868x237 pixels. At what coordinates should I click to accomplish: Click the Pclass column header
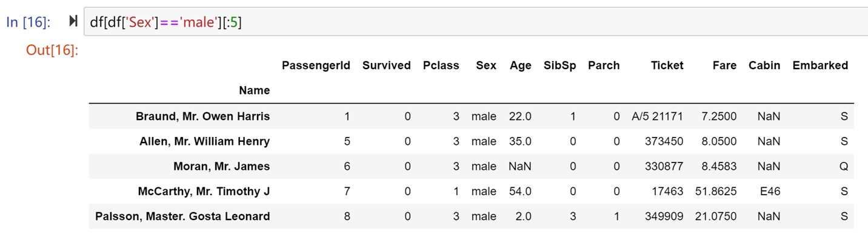tap(441, 65)
